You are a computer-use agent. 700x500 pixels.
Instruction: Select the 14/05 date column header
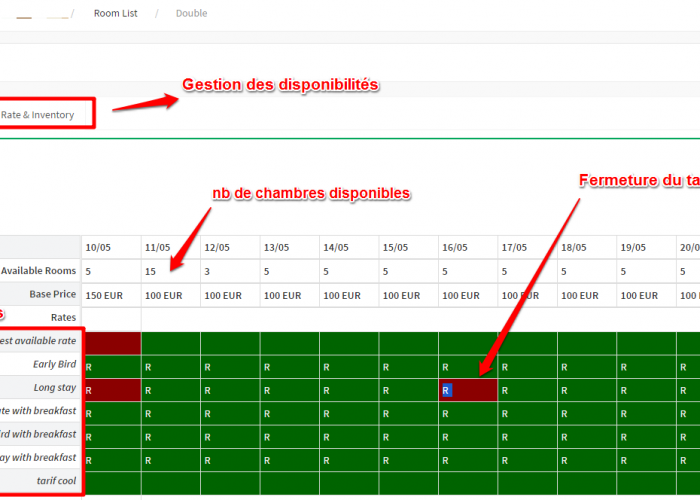coord(349,247)
